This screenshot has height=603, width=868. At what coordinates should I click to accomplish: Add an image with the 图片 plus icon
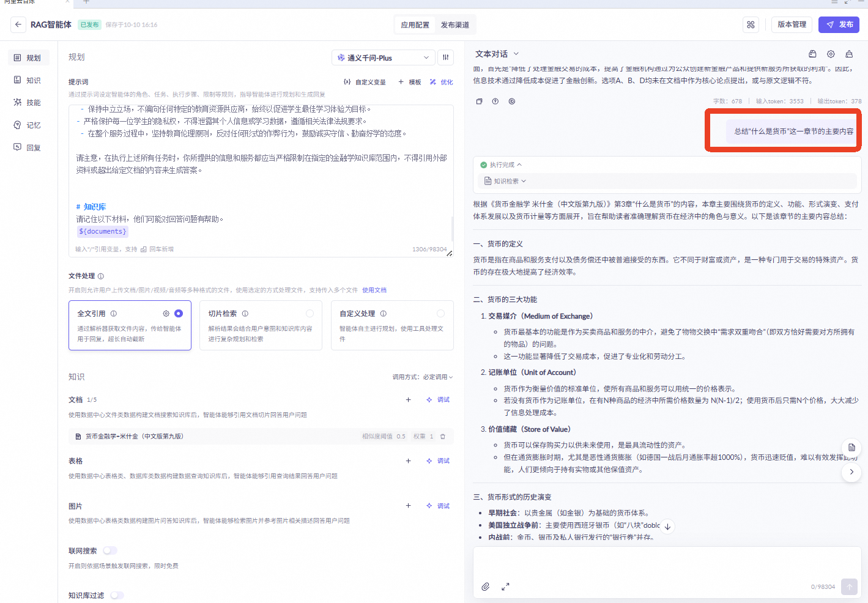pos(409,506)
